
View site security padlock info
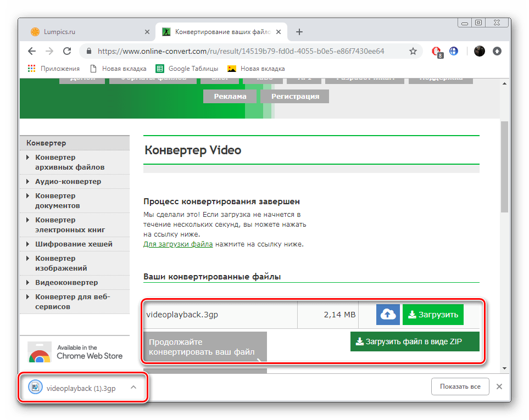[x=89, y=51]
